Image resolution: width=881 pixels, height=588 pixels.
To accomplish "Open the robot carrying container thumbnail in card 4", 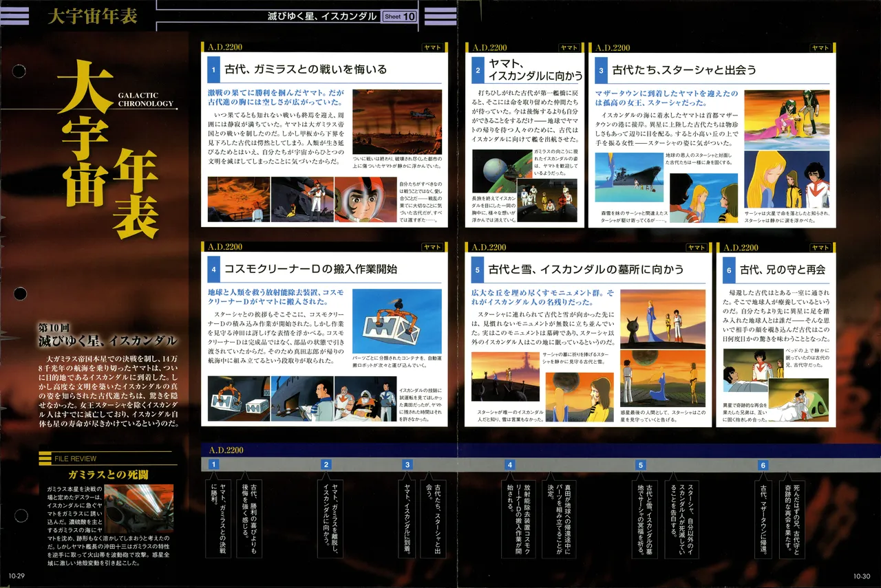I will coord(397,320).
